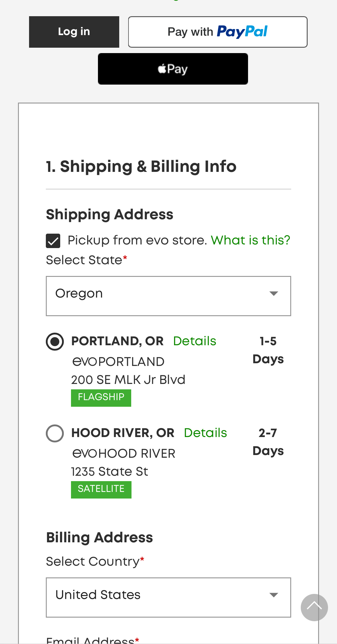Open the Select Country dropdown
The height and width of the screenshot is (644, 337).
[x=168, y=597]
